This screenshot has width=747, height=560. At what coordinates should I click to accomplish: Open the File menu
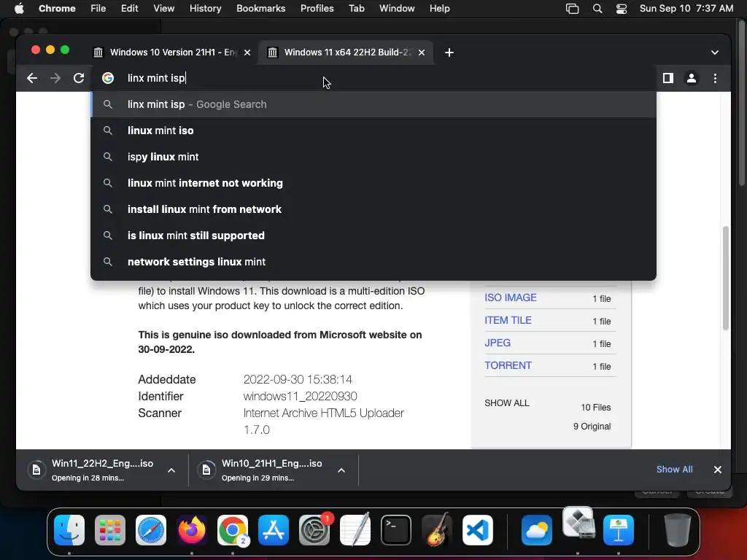pos(98,8)
